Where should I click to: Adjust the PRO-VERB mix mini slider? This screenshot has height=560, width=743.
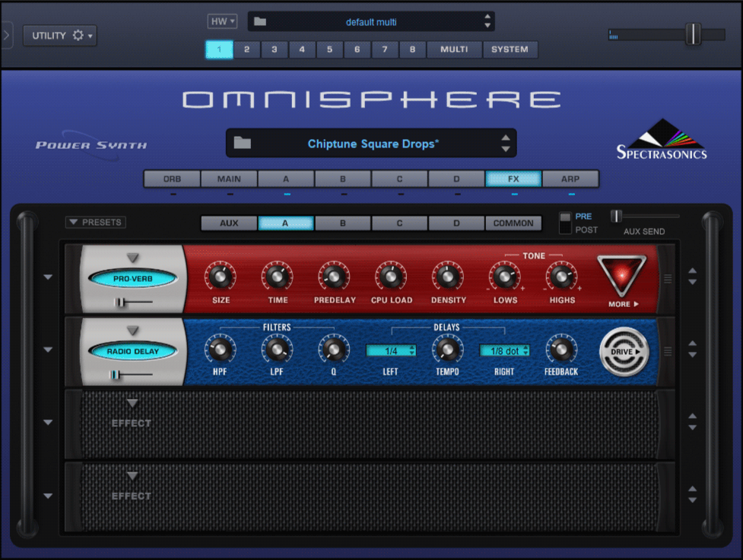pyautogui.click(x=120, y=302)
